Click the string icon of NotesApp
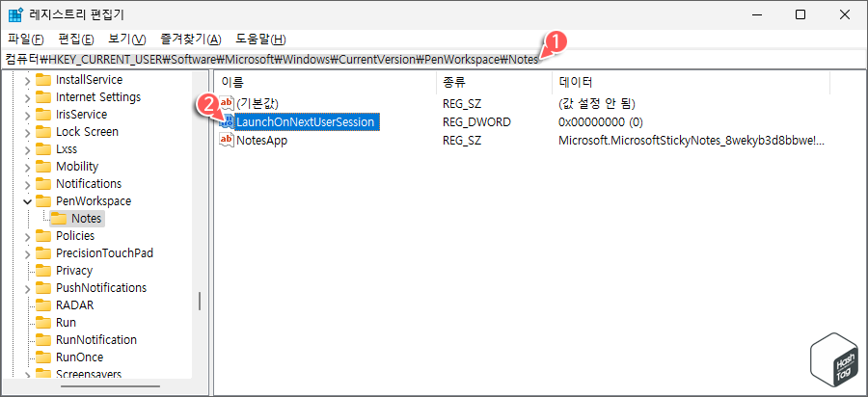868x397 pixels. pos(227,141)
